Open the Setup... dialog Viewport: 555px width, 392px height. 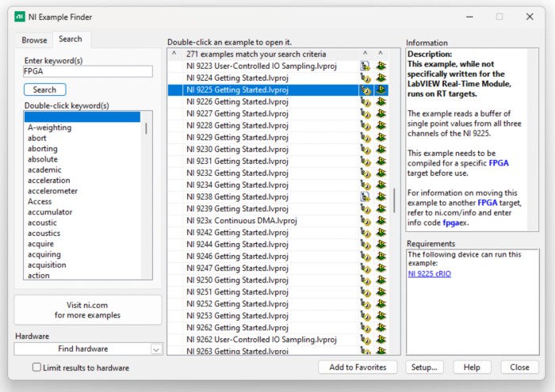[424, 367]
